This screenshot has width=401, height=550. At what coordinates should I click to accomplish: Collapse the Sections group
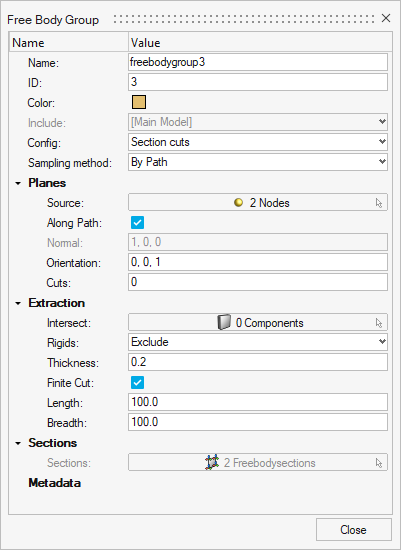click(18, 443)
